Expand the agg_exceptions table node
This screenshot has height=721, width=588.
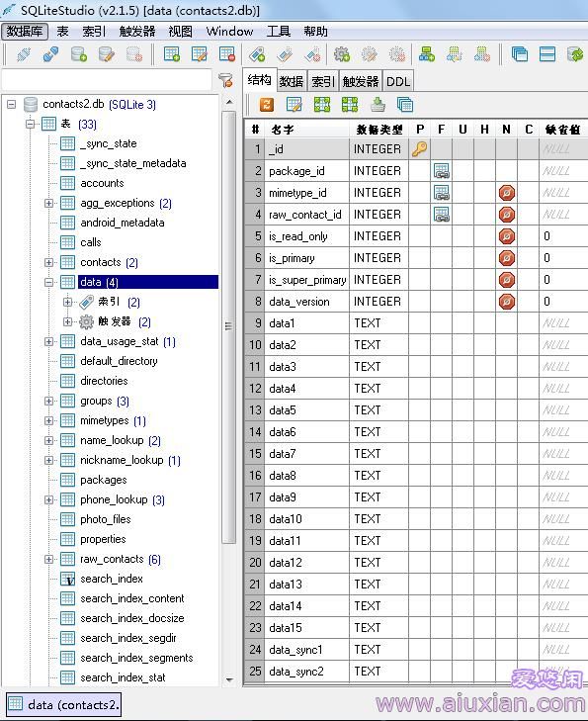(48, 203)
